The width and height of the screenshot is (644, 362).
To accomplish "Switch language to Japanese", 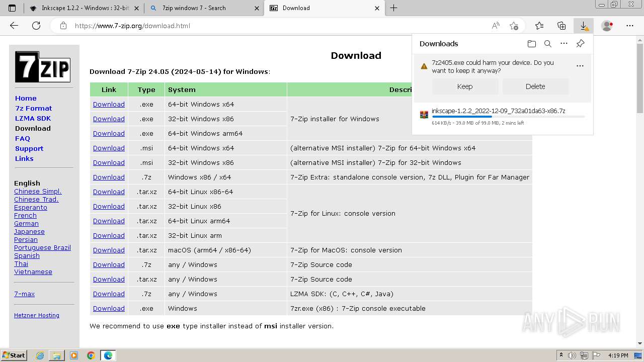I will click(x=29, y=231).
